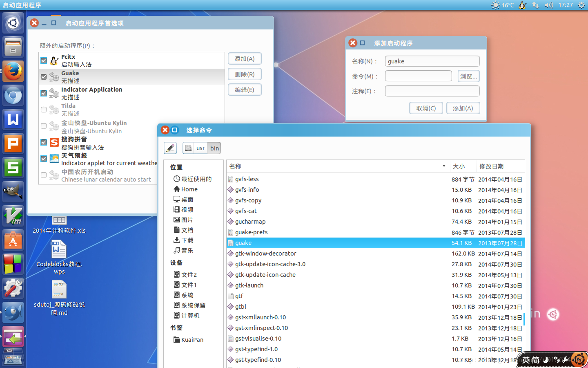588x368 pixels.
Task: Click the 浏览... browse button
Action: click(468, 76)
